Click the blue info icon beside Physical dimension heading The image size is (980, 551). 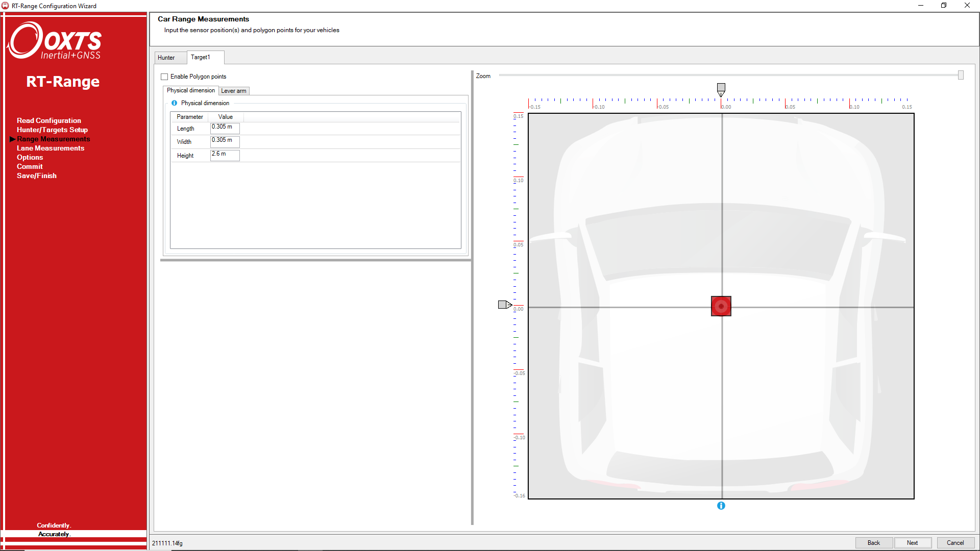pos(175,103)
